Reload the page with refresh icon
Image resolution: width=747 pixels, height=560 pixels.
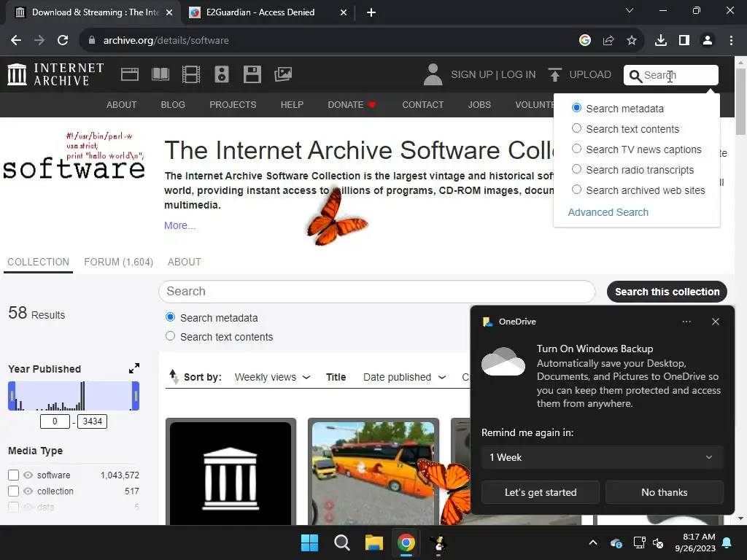click(x=63, y=41)
